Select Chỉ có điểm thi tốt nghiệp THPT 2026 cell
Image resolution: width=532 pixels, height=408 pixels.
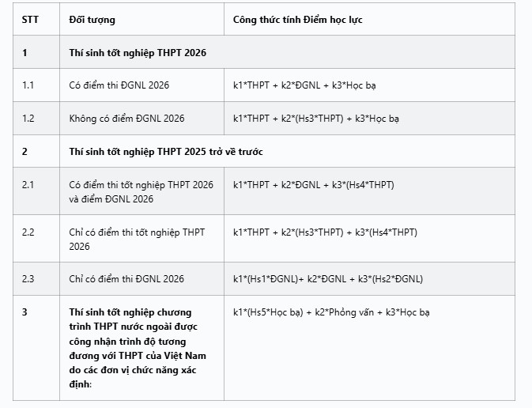click(x=137, y=240)
